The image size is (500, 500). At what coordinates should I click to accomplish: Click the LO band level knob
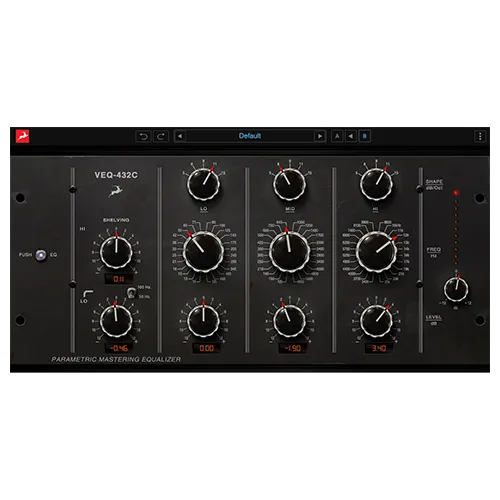point(203,321)
